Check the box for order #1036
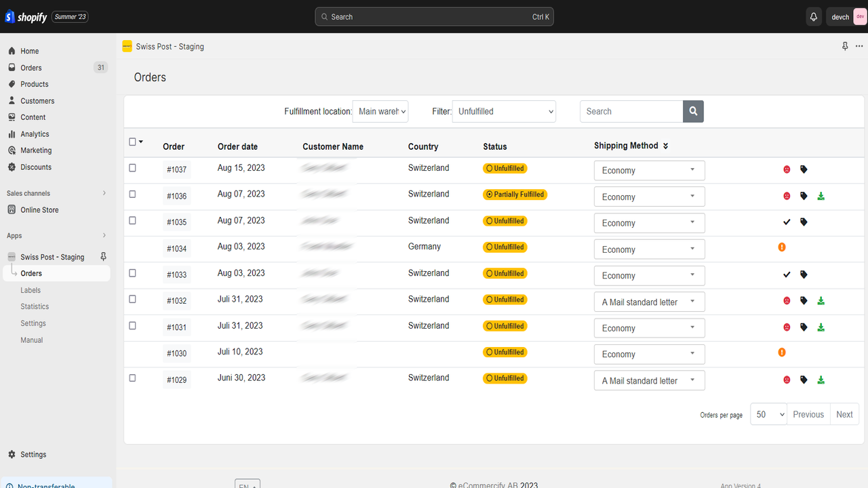 [x=132, y=194]
